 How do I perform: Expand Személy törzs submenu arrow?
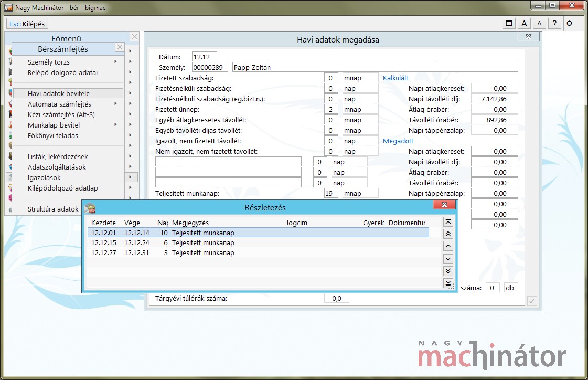115,61
